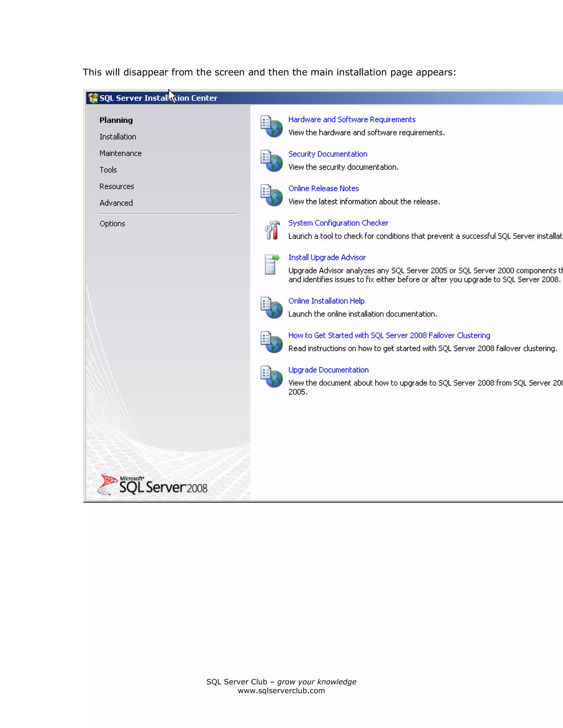Open the Options page in sidebar

pyautogui.click(x=112, y=224)
